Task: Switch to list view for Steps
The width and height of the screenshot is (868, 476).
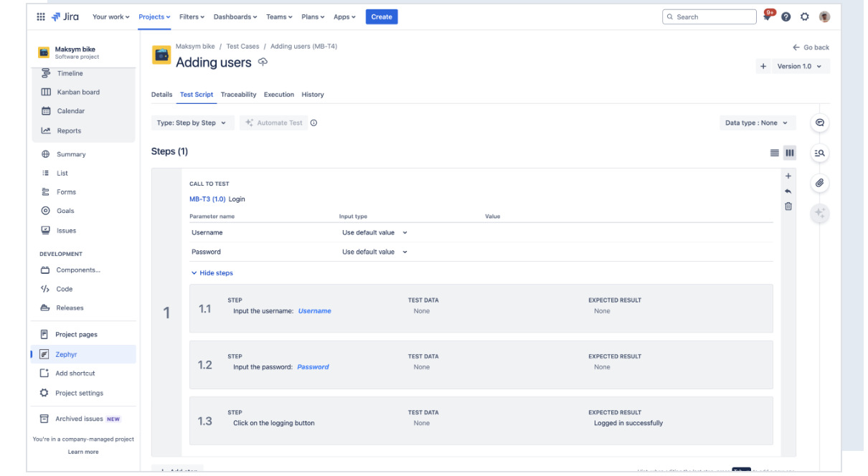Action: tap(774, 153)
